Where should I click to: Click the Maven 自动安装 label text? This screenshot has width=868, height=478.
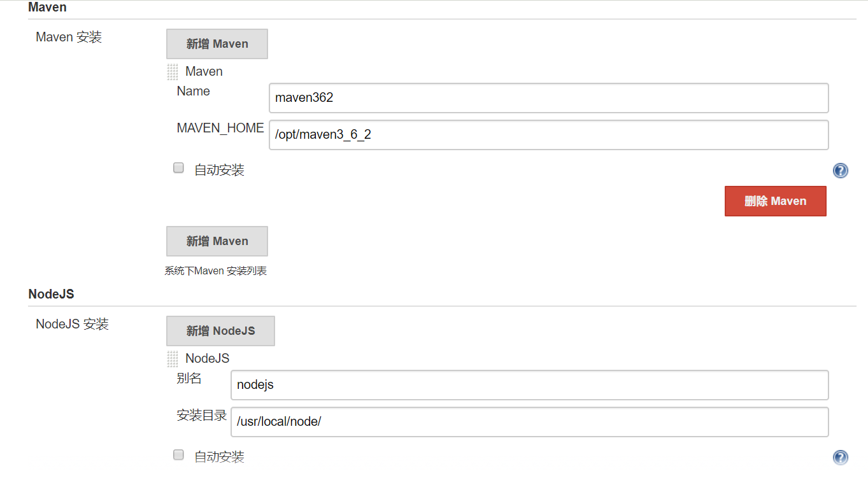[x=219, y=170]
